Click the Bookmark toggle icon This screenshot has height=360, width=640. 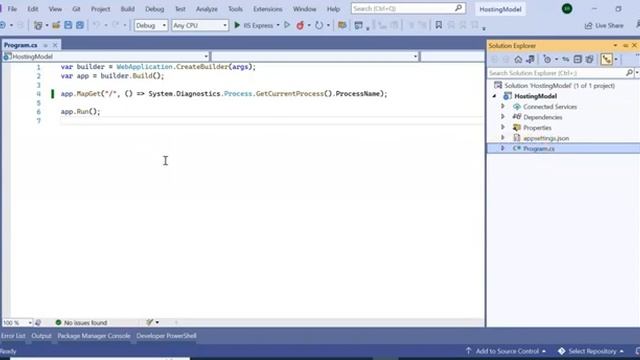point(438,25)
